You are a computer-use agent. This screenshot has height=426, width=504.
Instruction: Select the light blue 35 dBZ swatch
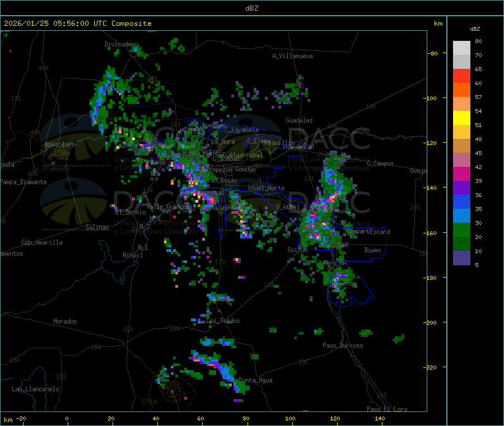click(461, 216)
